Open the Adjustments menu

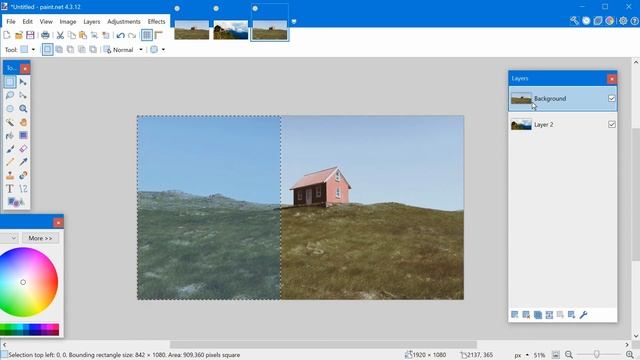[124, 22]
